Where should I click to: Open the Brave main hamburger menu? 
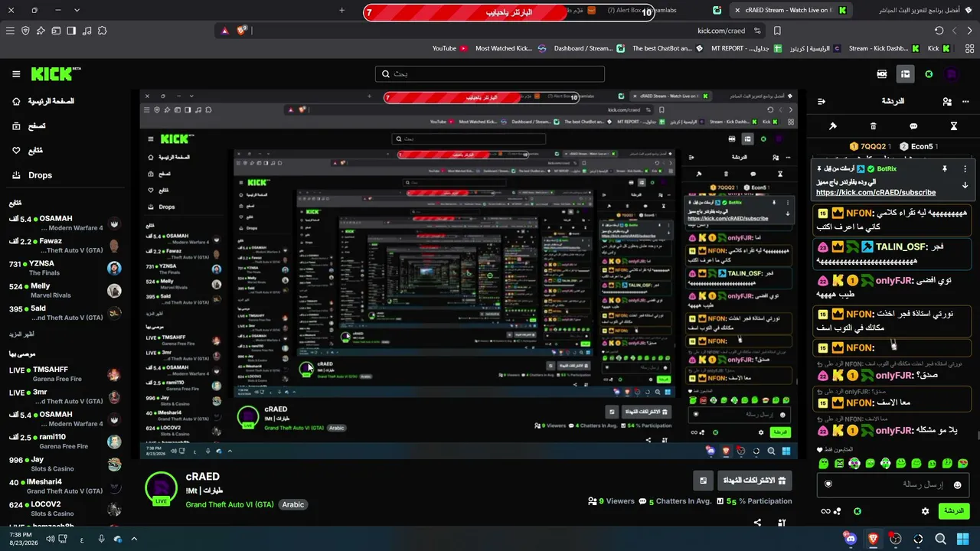tap(10, 31)
